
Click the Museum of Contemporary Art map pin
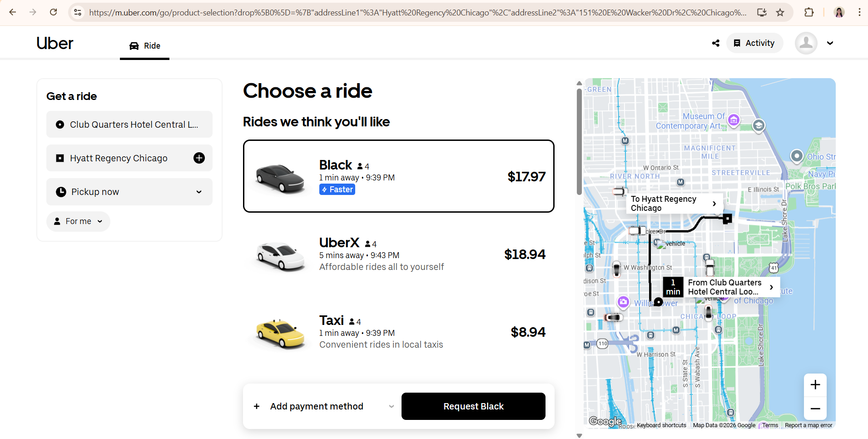point(734,120)
